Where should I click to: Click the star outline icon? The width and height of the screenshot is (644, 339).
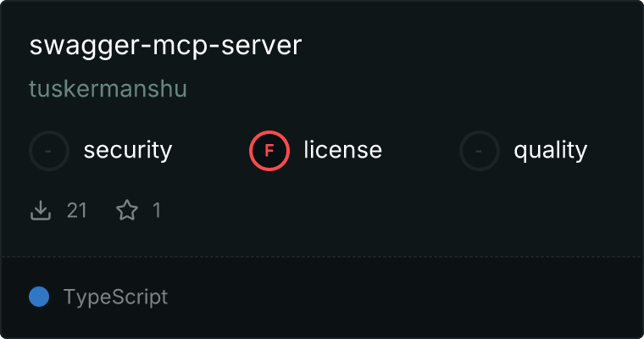point(127,210)
